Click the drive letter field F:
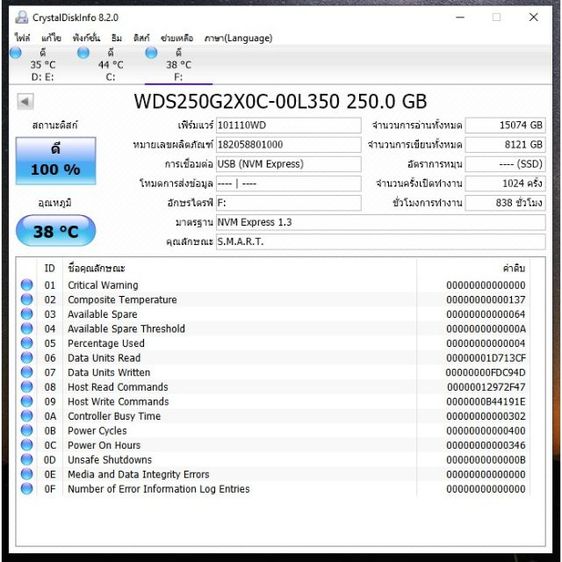Screen dimensions: 562x562 tap(289, 203)
